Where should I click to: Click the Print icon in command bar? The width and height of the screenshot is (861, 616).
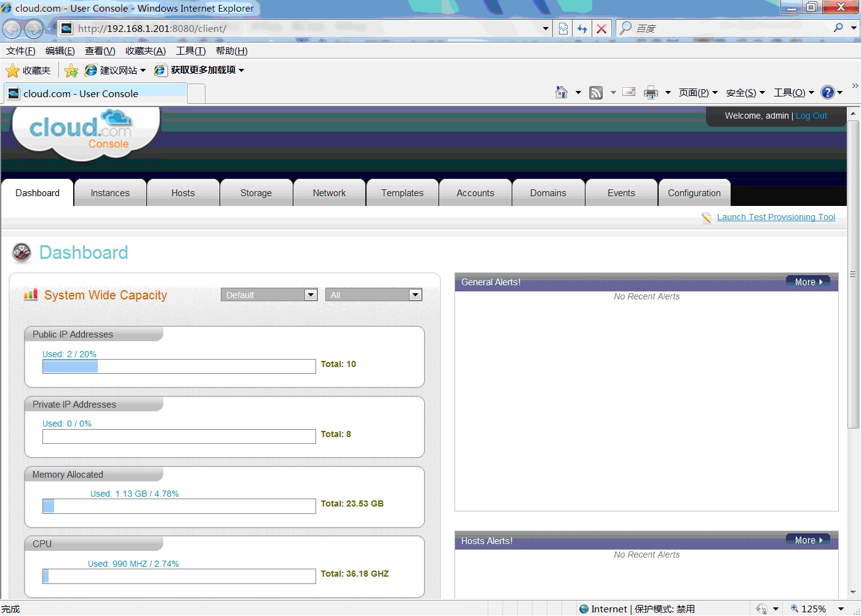(651, 93)
